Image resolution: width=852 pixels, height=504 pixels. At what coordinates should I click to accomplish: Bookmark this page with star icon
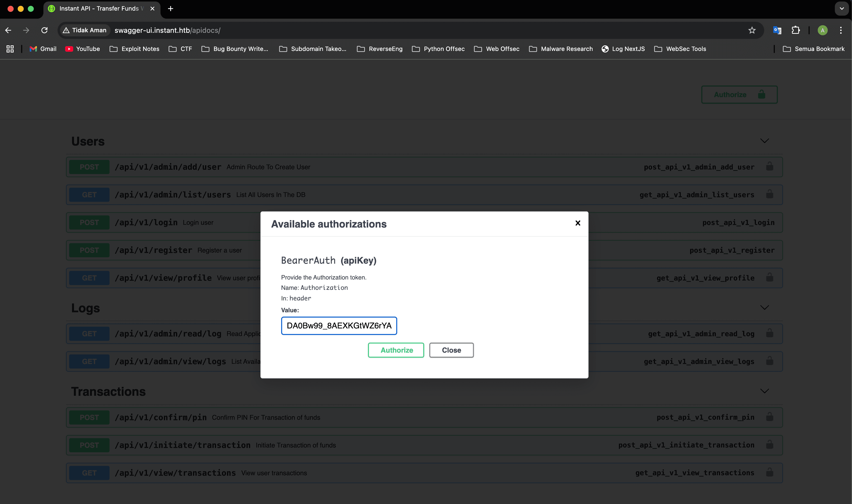point(752,30)
